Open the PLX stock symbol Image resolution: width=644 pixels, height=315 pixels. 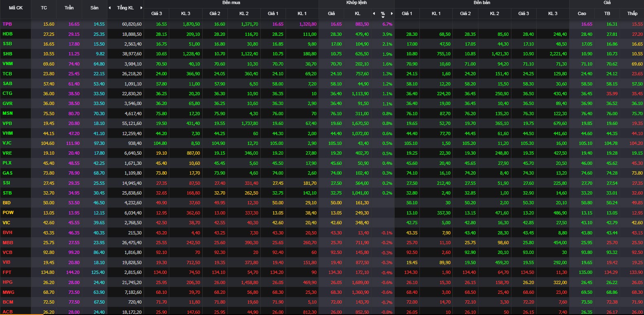(7, 163)
